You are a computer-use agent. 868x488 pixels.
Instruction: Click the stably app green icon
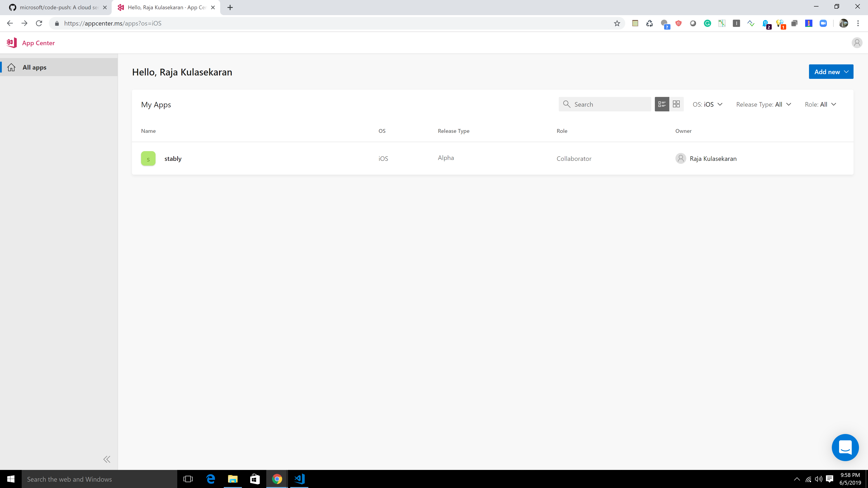[148, 159]
